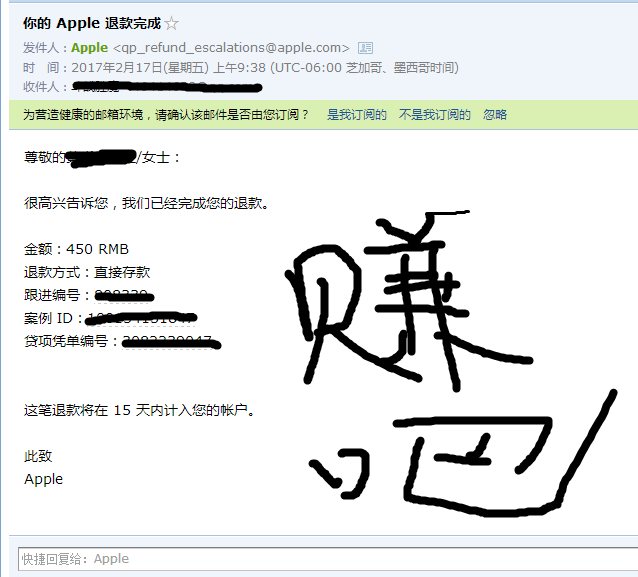Viewport: 638px width, 577px height.
Task: Click the '是我订阅的' link
Action: pos(356,115)
